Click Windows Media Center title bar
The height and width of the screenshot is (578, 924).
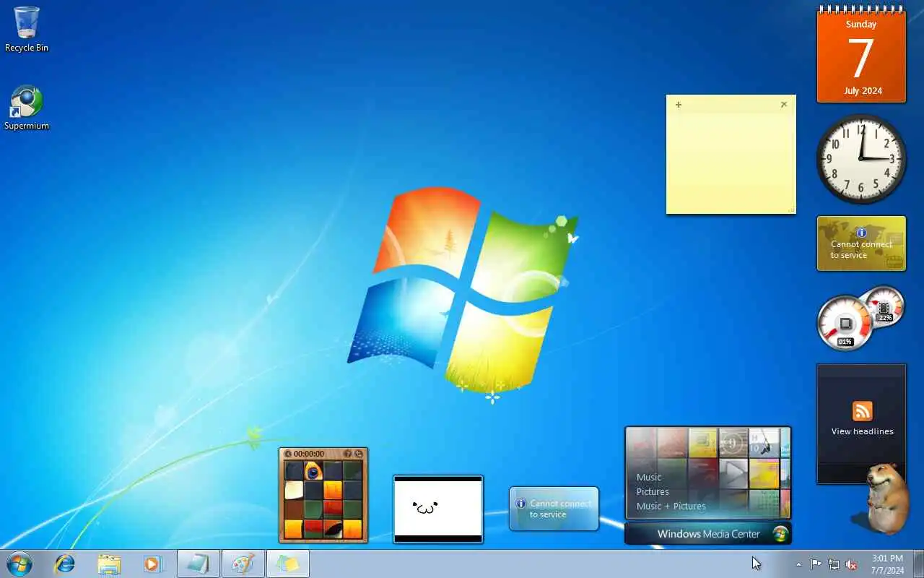[708, 534]
